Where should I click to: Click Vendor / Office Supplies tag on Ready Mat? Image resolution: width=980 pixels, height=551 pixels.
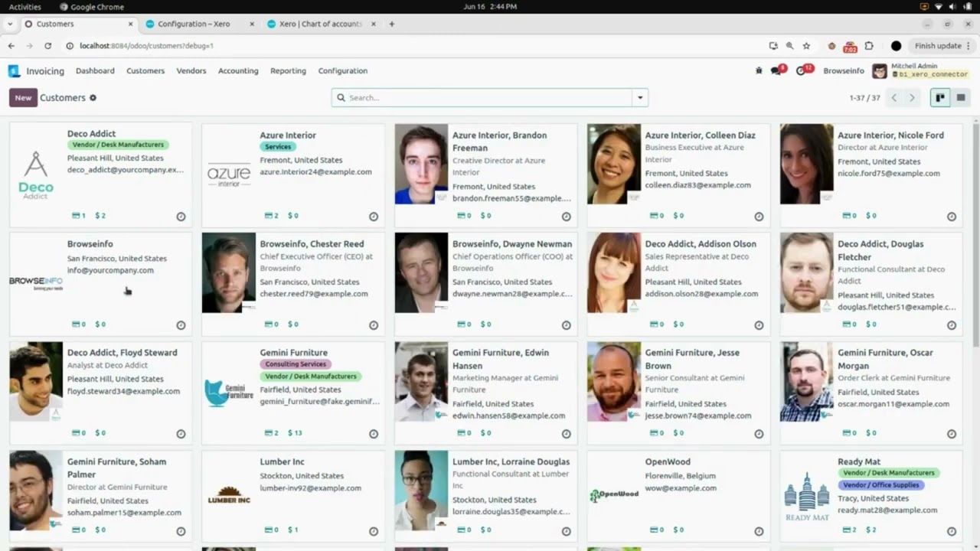pos(881,485)
